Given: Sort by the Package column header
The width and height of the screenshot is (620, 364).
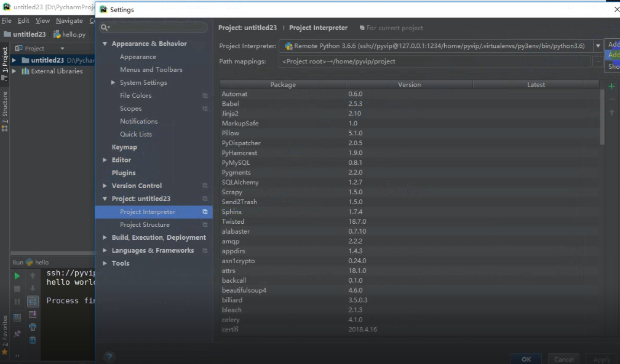Looking at the screenshot, I should click(x=283, y=85).
